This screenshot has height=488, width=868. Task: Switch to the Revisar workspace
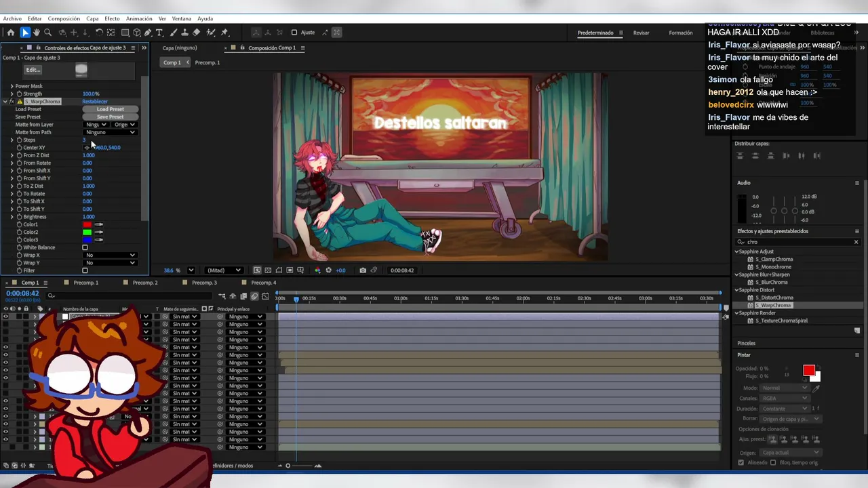[x=641, y=33]
